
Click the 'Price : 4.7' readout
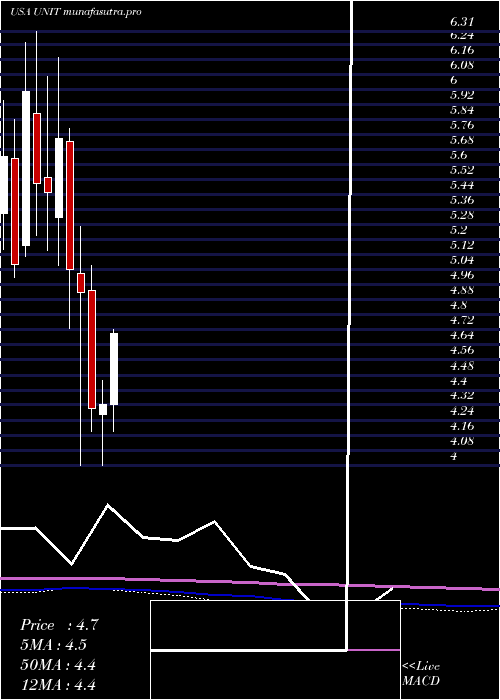click(x=58, y=625)
